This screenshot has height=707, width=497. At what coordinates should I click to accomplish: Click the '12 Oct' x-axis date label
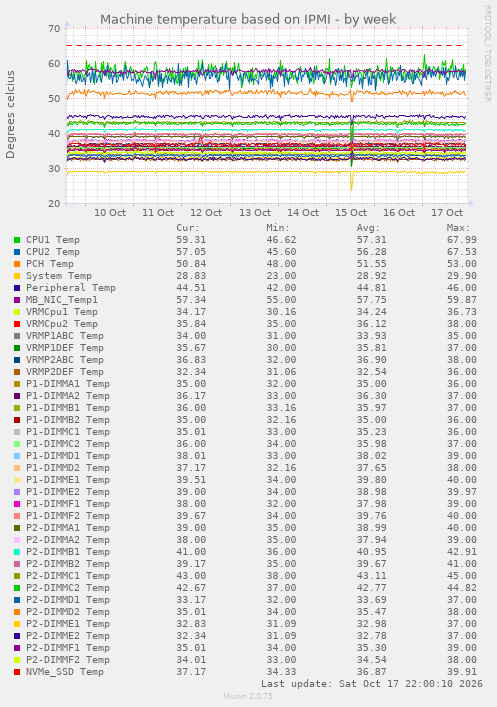point(206,213)
